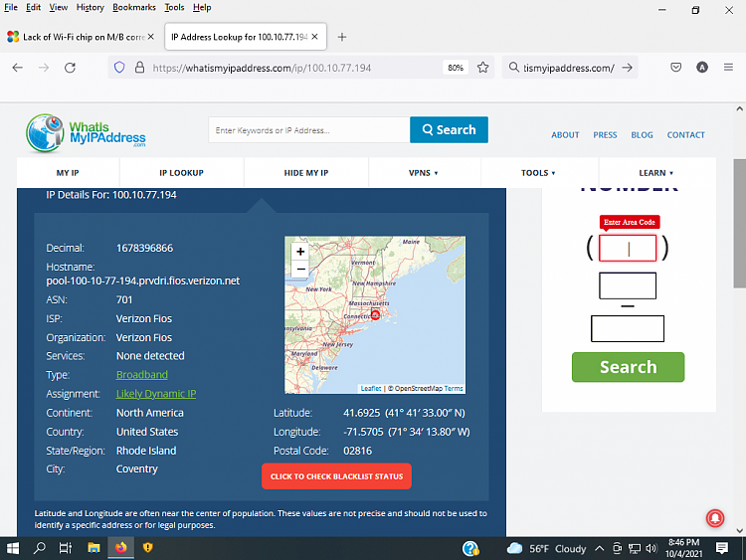Close the IP Address Lookup tab

point(314,37)
